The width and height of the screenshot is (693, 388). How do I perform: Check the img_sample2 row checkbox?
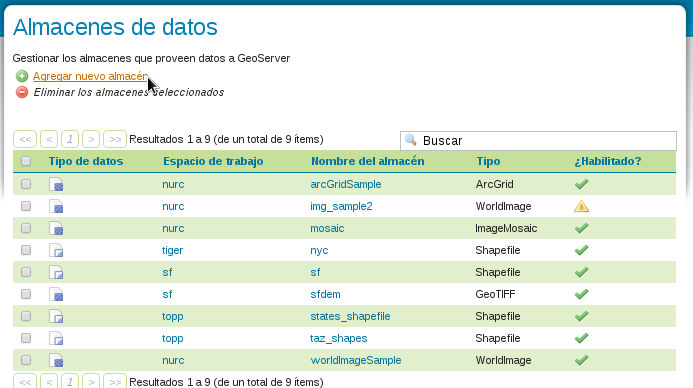pos(26,205)
